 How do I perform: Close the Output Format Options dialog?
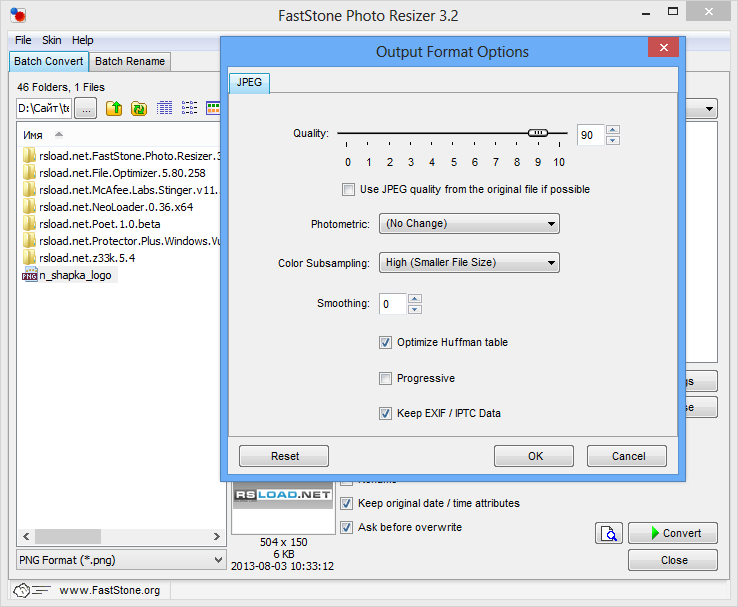pyautogui.click(x=664, y=47)
